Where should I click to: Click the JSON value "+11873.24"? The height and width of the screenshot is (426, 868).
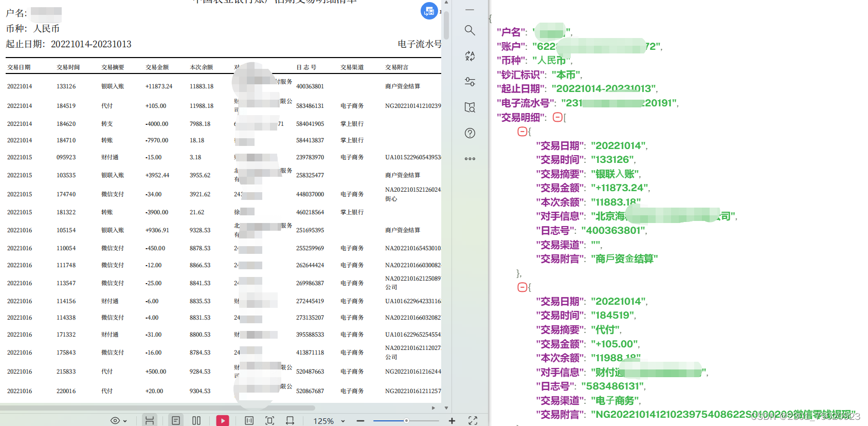click(620, 188)
